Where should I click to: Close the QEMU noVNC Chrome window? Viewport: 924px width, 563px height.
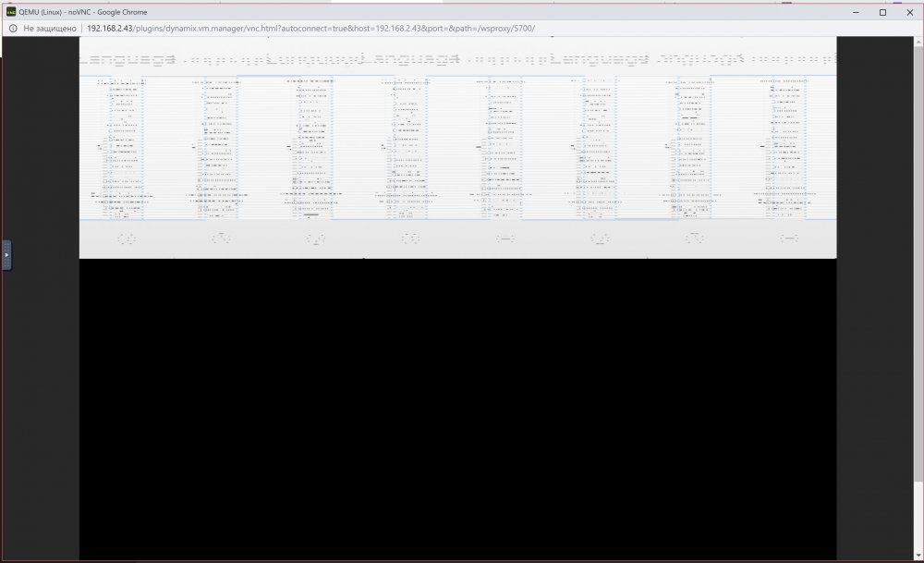pyautogui.click(x=910, y=12)
